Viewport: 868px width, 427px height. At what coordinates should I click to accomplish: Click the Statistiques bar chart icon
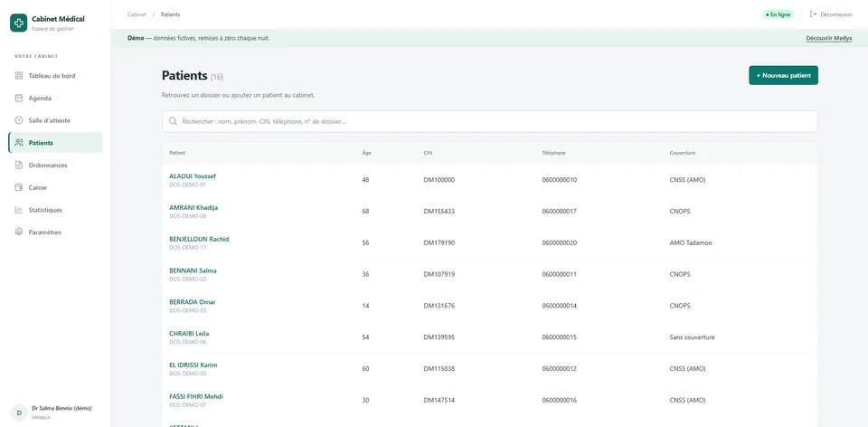click(x=19, y=210)
